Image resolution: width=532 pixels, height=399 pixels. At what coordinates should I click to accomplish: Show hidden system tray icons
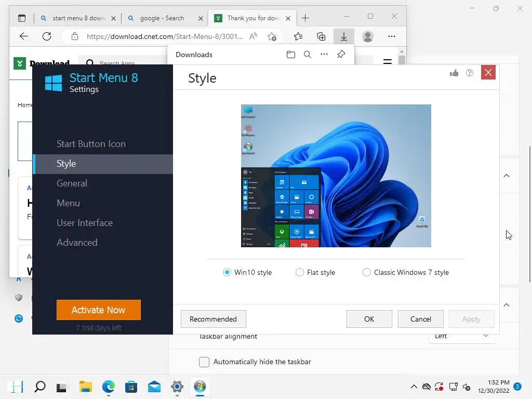414,387
